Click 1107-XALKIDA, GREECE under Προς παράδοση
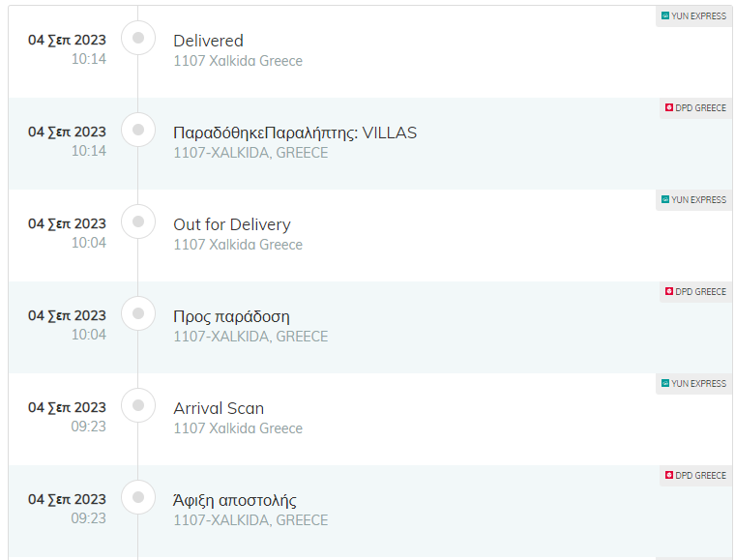The width and height of the screenshot is (735, 560). [250, 337]
